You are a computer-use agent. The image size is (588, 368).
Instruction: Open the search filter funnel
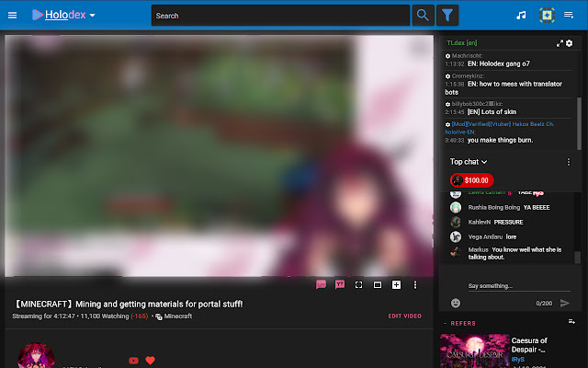[x=447, y=16]
